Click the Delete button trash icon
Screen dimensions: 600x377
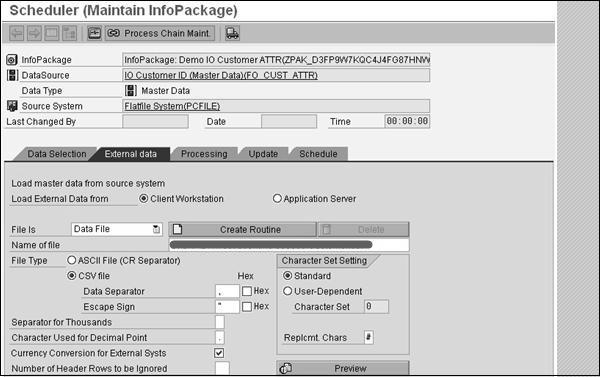pos(326,230)
